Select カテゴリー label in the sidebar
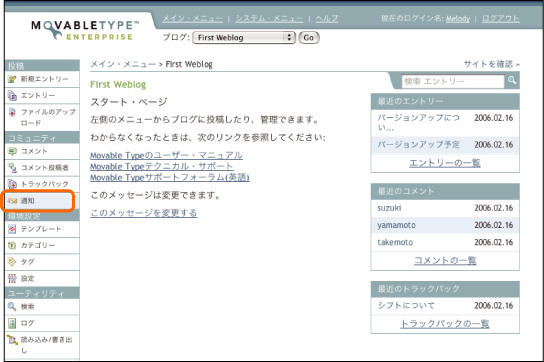544x362 pixels. click(x=38, y=245)
